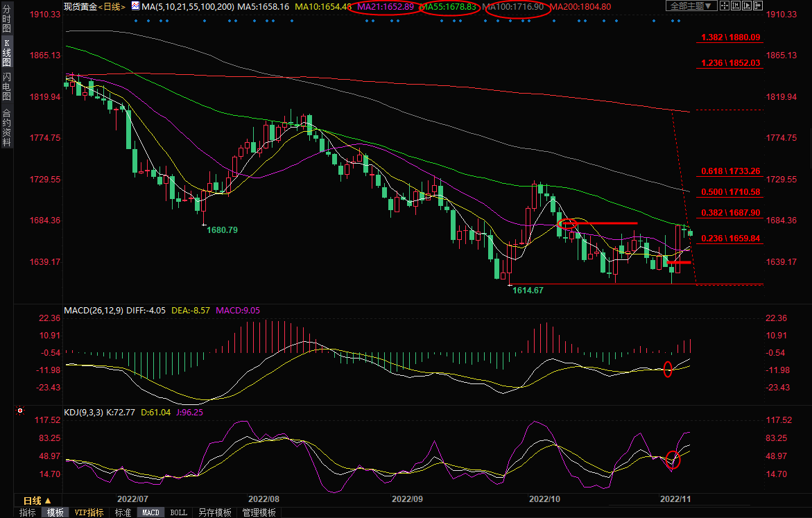Toggle the MACD template button

[150, 512]
